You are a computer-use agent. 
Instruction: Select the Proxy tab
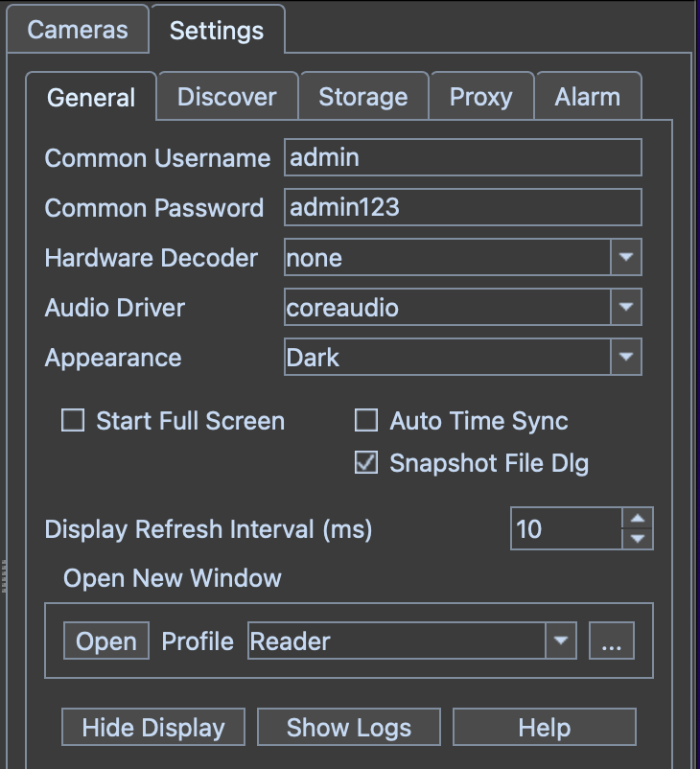(x=480, y=97)
